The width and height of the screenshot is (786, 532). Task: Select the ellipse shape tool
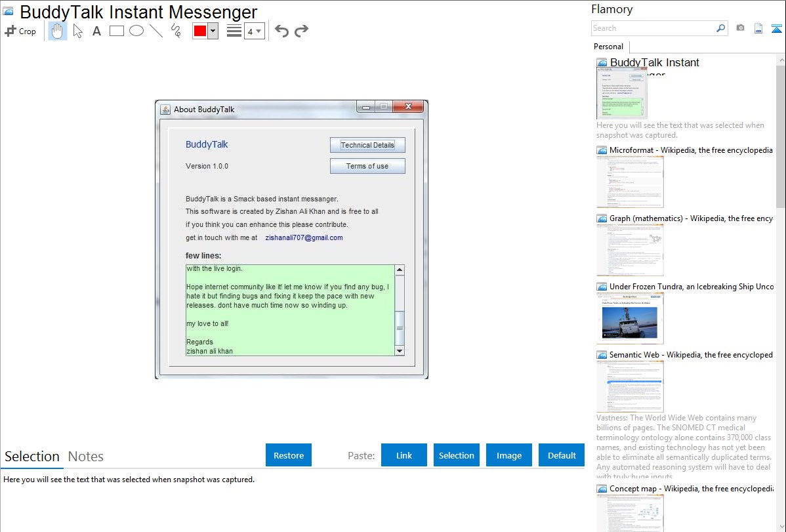(136, 31)
